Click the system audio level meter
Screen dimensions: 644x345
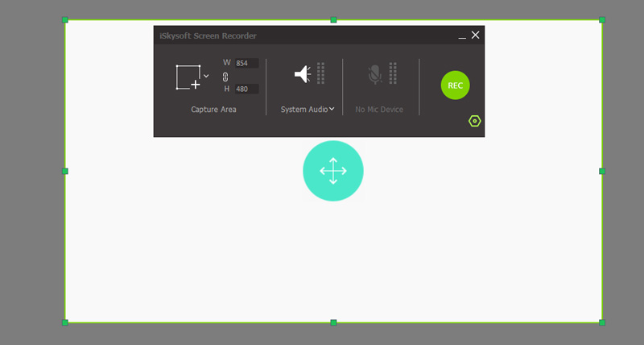coord(320,73)
